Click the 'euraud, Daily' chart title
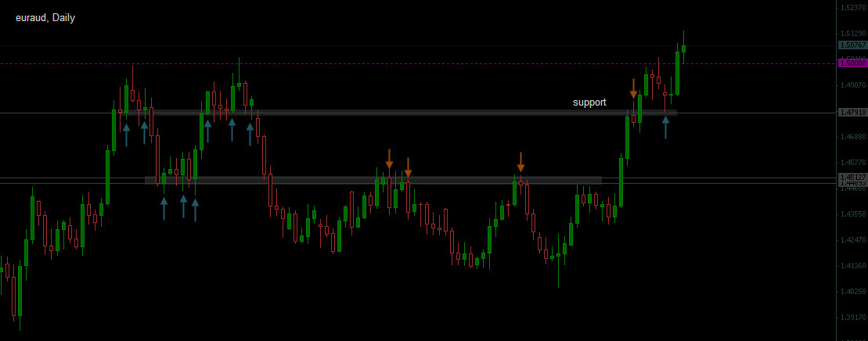Image resolution: width=868 pixels, height=341 pixels. click(x=45, y=18)
